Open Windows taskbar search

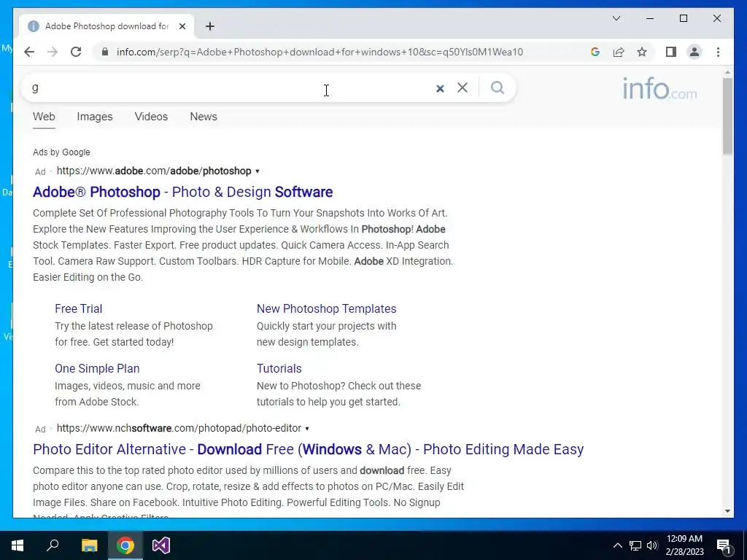tap(53, 545)
